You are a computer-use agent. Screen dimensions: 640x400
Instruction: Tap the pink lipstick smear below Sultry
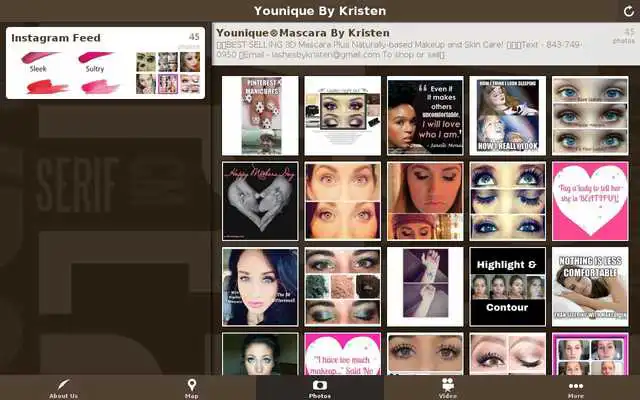pos(100,87)
